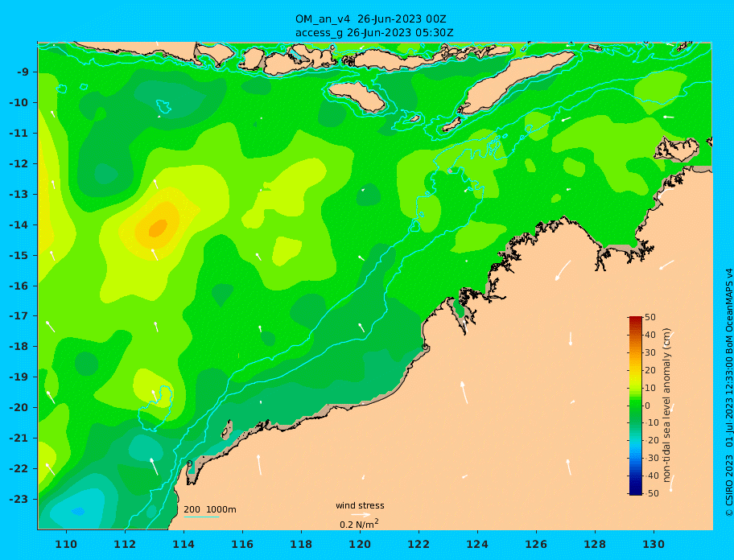Screen dimensions: 734x560
Task: Click latitude axis label "-14"
Action: coord(19,225)
